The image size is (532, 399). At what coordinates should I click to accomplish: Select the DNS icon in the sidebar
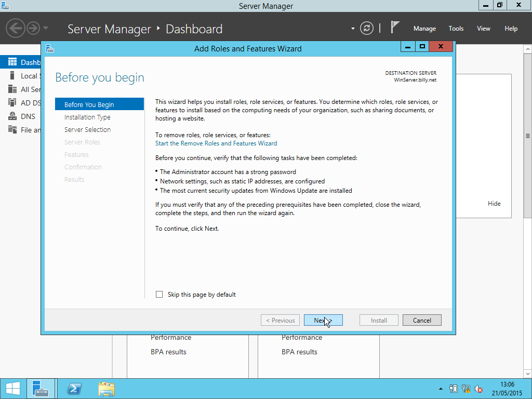coord(12,116)
